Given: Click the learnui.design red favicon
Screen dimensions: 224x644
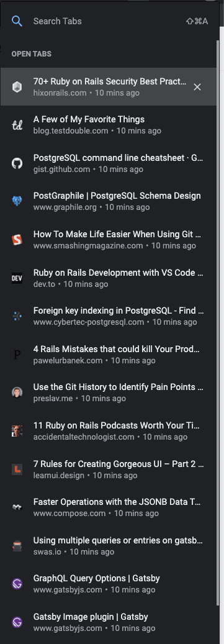Looking at the screenshot, I should 17,469.
